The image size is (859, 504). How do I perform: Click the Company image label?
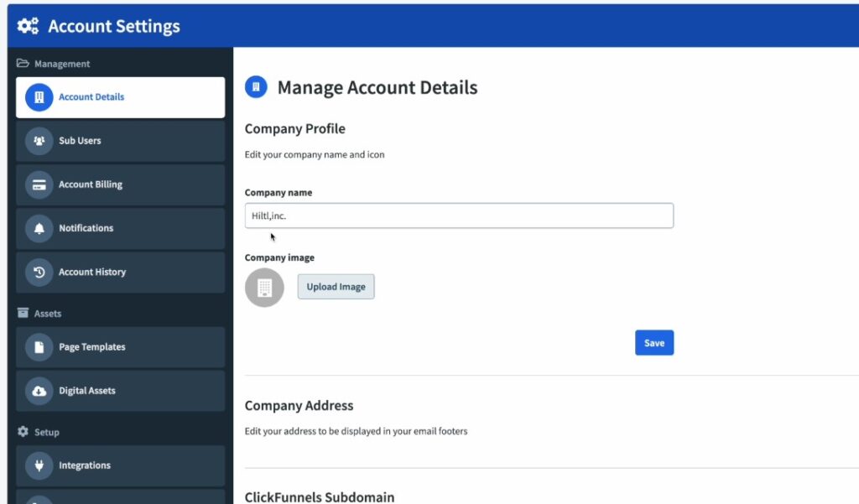click(279, 257)
